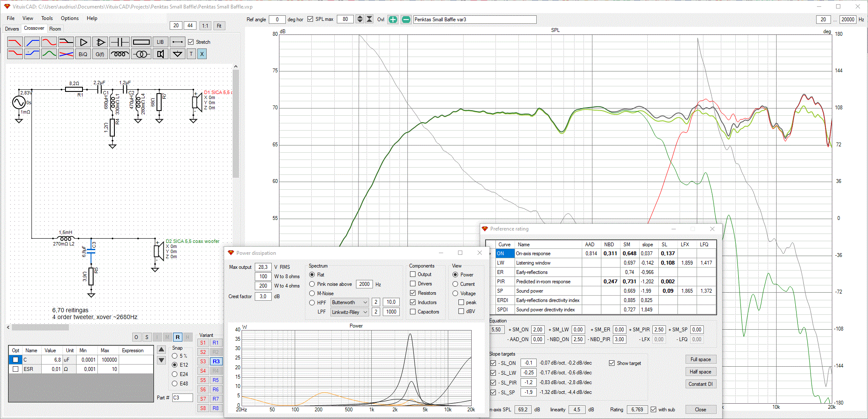Move parameter row up with up arrow
868x419 pixels.
click(161, 350)
